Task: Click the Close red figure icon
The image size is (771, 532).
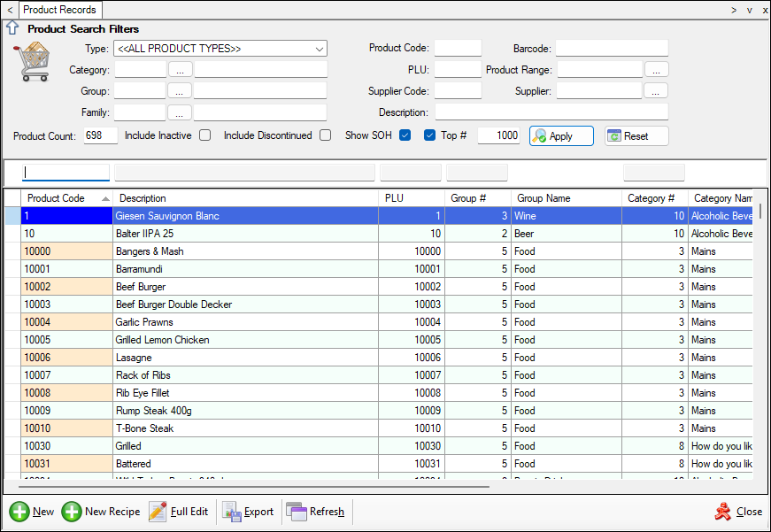Action: (723, 512)
